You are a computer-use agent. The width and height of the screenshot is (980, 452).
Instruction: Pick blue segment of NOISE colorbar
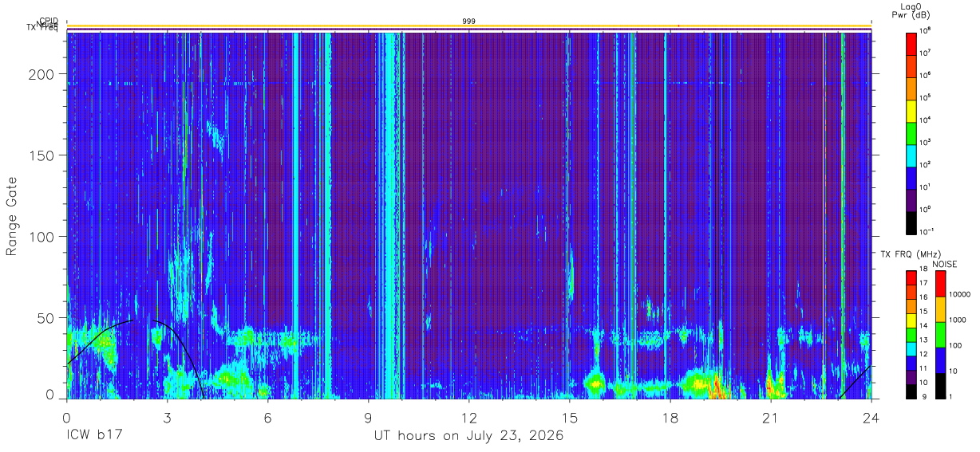click(x=940, y=360)
